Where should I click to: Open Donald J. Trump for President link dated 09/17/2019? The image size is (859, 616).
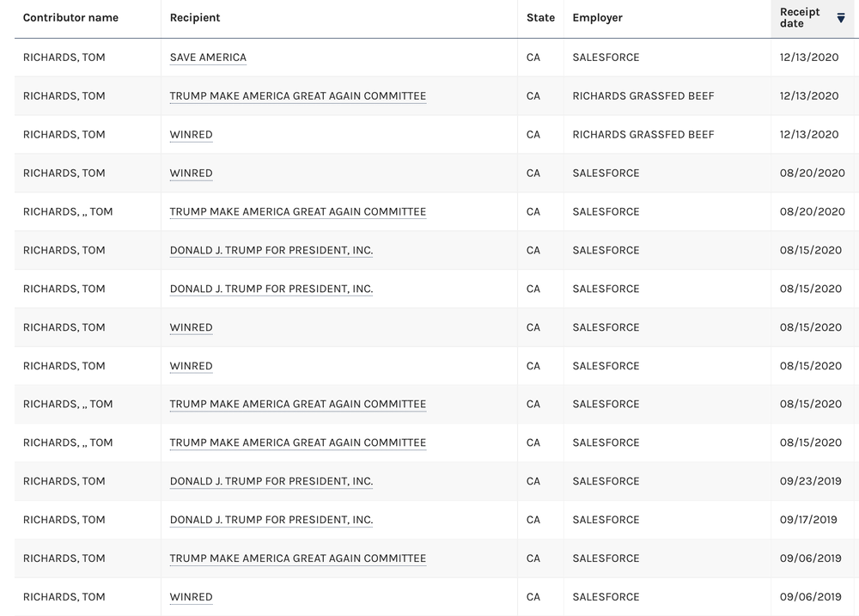[x=271, y=520]
